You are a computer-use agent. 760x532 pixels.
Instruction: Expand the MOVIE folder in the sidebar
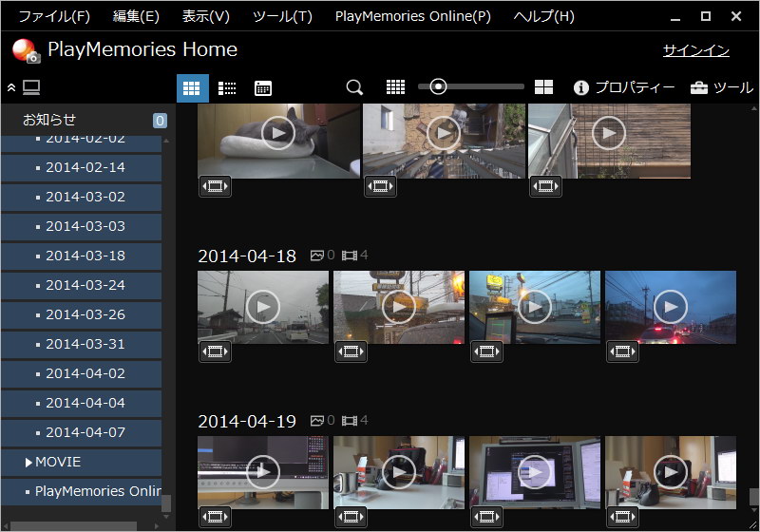coord(28,463)
